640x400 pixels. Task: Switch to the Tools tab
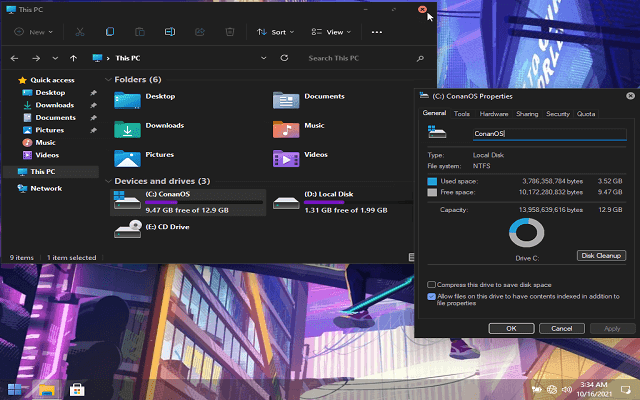coord(462,114)
